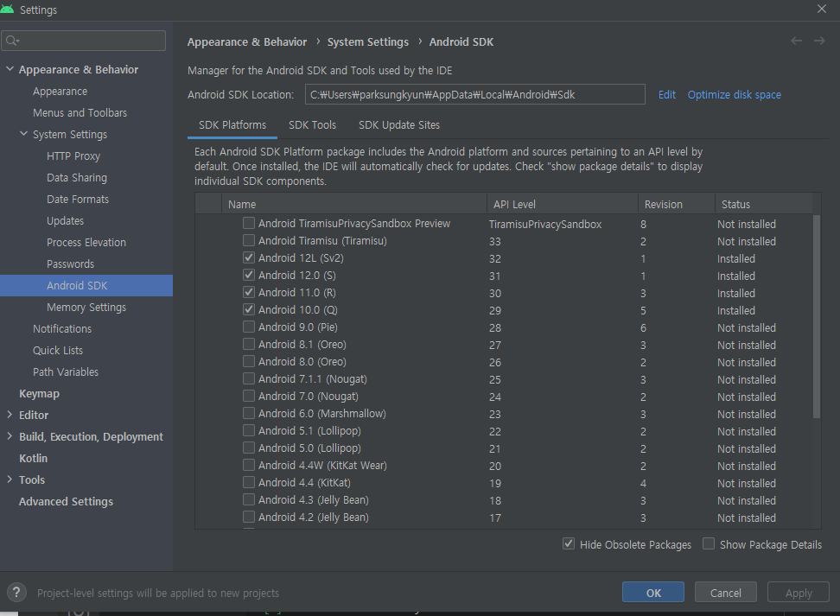This screenshot has width=840, height=616.
Task: Check Android 8.1 (Oreo) checkbox
Action: [x=249, y=344]
